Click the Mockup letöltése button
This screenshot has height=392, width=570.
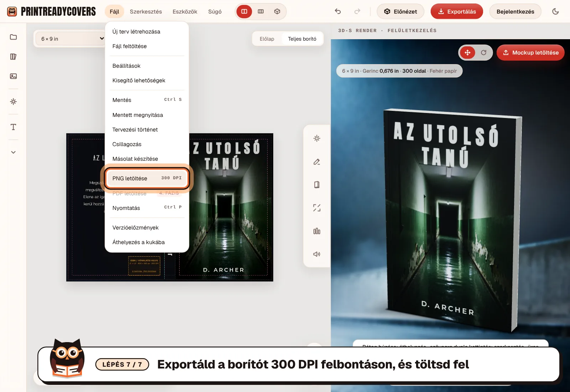coord(530,52)
